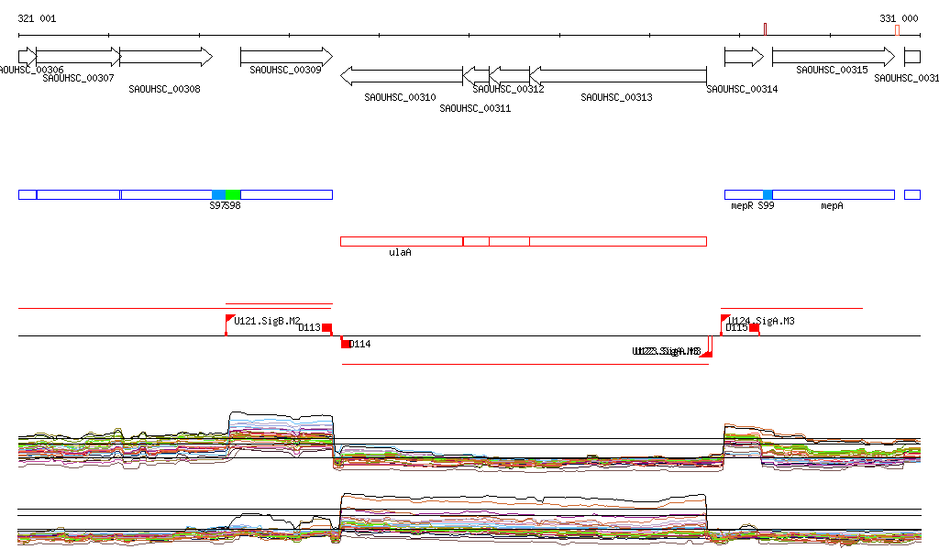This screenshot has width=939, height=560.
Task: Click the D113 red terminator marker
Action: click(327, 328)
